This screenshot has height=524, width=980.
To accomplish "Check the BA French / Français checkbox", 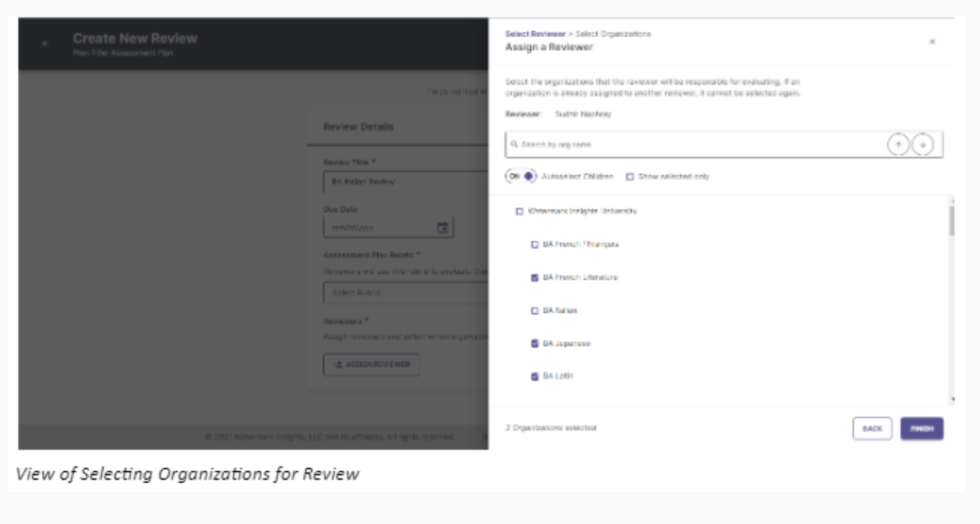I will (535, 244).
